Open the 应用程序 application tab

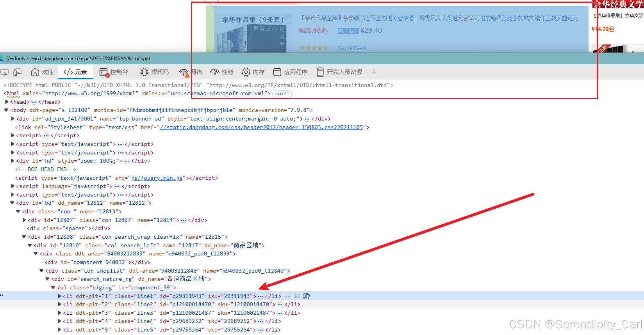291,72
